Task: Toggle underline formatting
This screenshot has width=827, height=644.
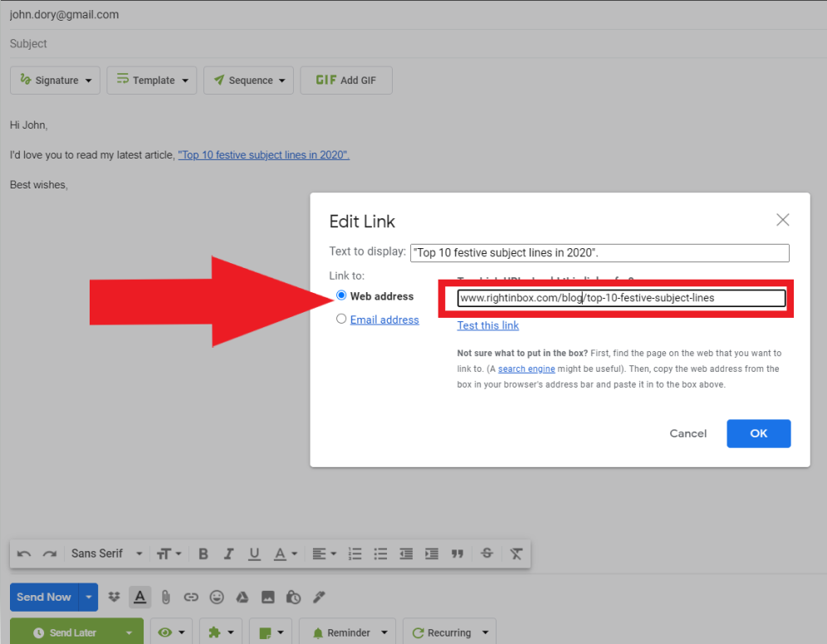Action: pyautogui.click(x=254, y=554)
